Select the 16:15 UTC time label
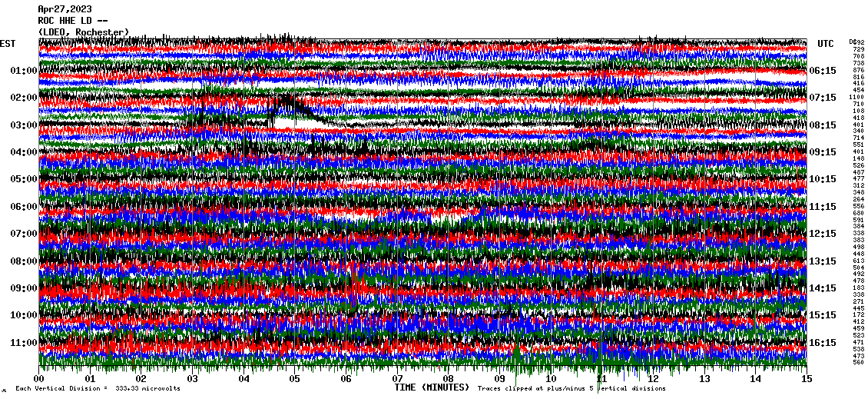Image resolution: width=868 pixels, height=399 pixels. click(823, 343)
